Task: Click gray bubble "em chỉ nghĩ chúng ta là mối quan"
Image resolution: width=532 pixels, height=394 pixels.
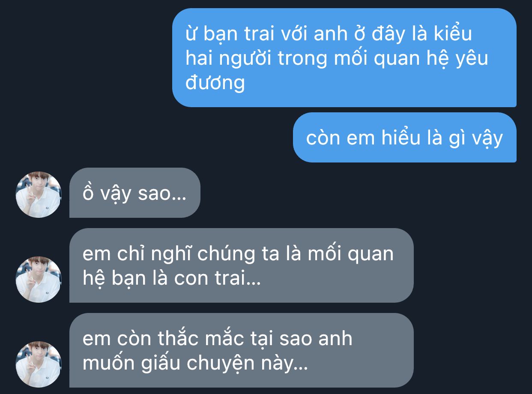Action: point(242,265)
